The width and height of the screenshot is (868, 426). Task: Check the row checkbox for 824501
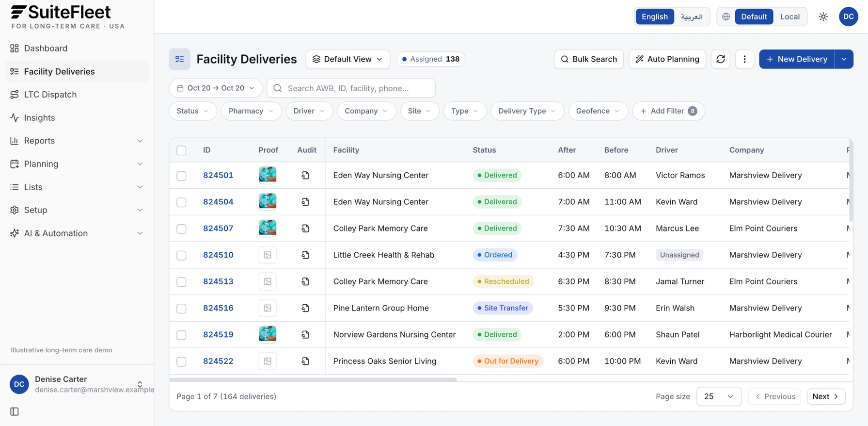(181, 176)
